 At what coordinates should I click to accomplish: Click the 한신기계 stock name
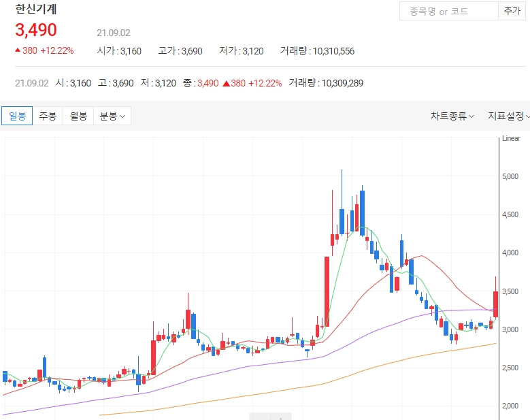(36, 9)
